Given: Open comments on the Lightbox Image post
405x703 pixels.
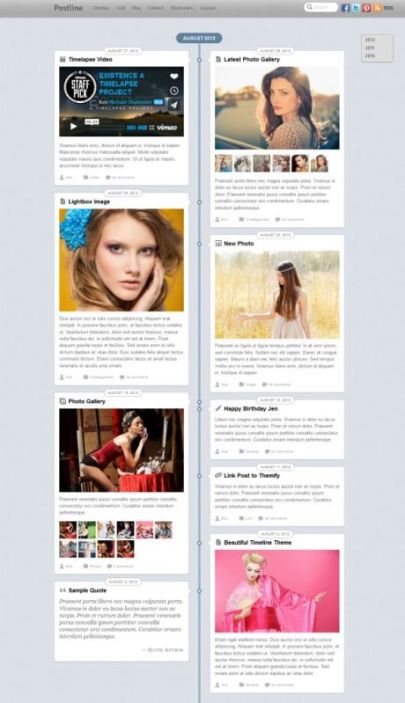Looking at the screenshot, I should [x=134, y=377].
